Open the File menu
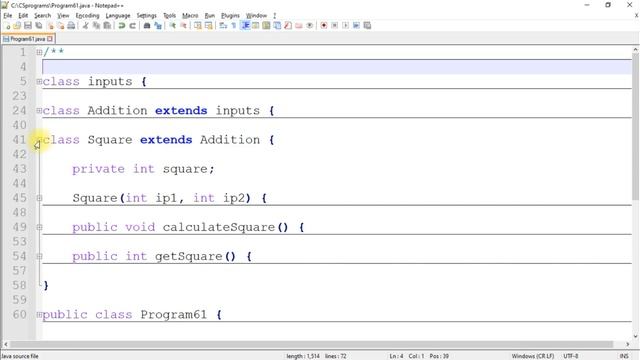The image size is (640, 360). click(7, 16)
